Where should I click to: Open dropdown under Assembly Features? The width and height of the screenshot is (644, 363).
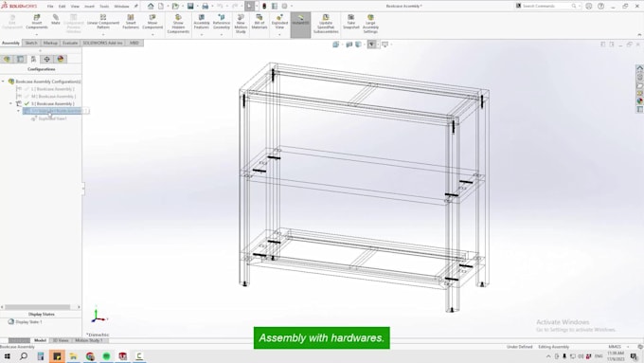(201, 34)
